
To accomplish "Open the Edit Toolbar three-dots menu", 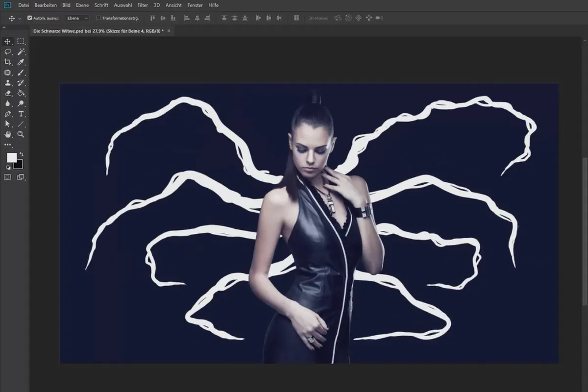I will click(x=8, y=145).
